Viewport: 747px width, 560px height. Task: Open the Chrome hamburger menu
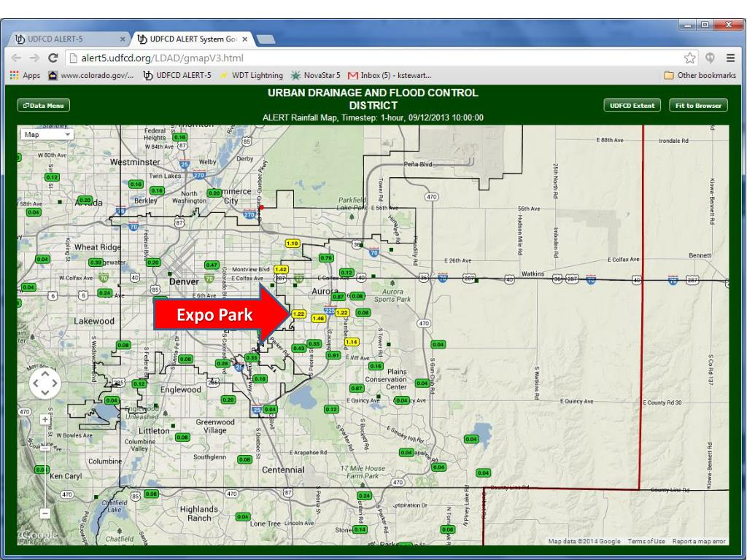tap(730, 58)
